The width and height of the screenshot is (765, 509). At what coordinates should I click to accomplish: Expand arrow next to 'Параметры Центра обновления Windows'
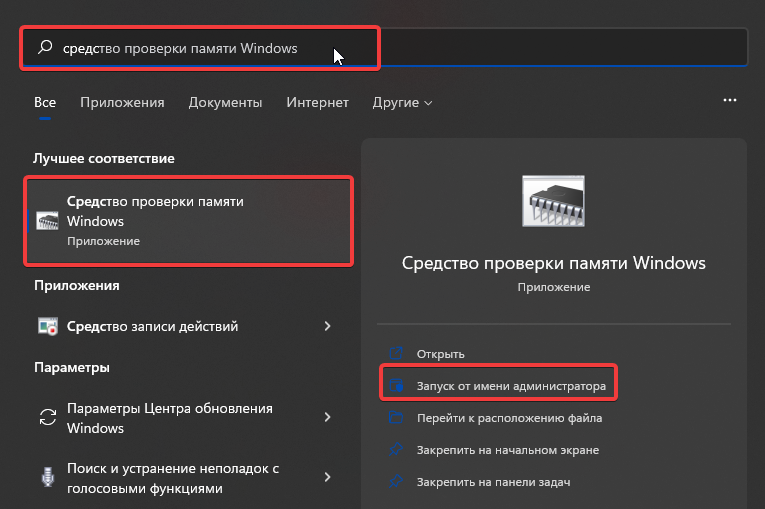click(x=327, y=417)
